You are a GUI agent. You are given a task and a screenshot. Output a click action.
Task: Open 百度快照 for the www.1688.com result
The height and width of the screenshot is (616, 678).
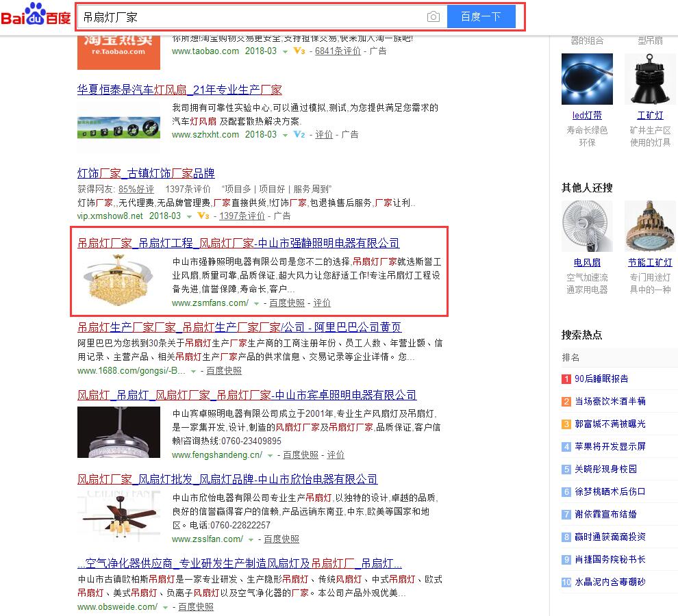224,371
